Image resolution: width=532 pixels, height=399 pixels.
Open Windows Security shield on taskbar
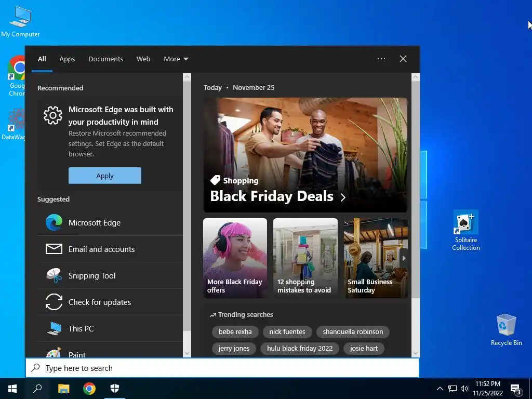pyautogui.click(x=115, y=389)
